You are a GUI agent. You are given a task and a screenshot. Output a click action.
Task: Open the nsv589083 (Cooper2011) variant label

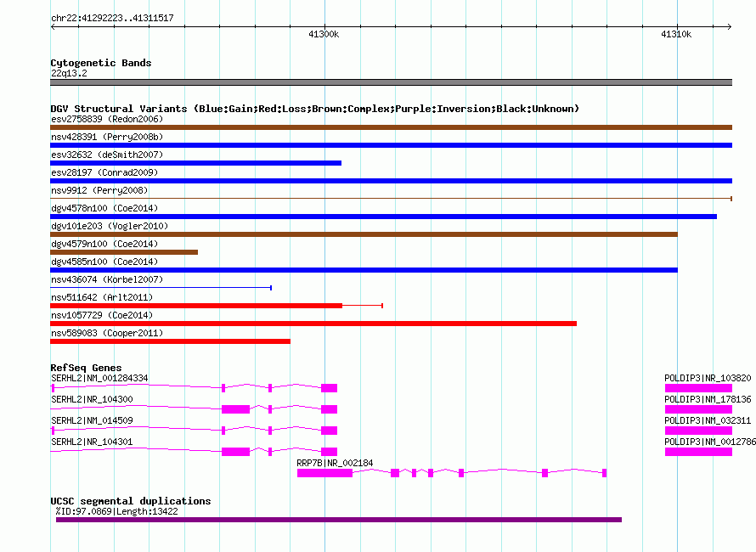[107, 333]
